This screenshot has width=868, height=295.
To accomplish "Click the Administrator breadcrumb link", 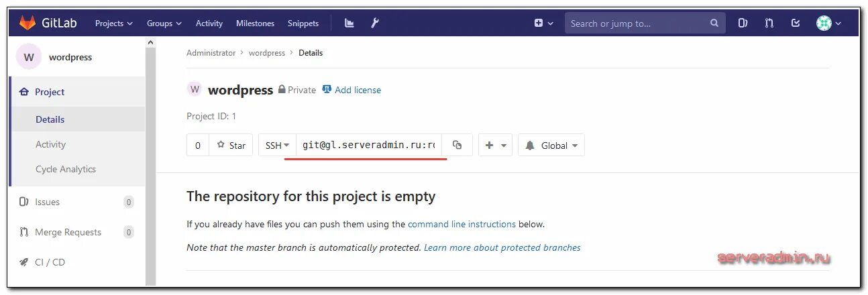I will click(211, 52).
